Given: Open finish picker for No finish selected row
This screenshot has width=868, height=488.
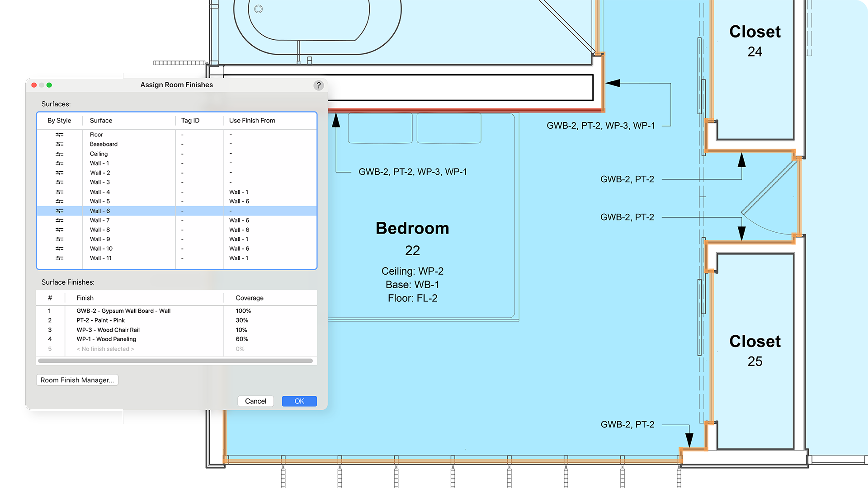Looking at the screenshot, I should tap(105, 349).
